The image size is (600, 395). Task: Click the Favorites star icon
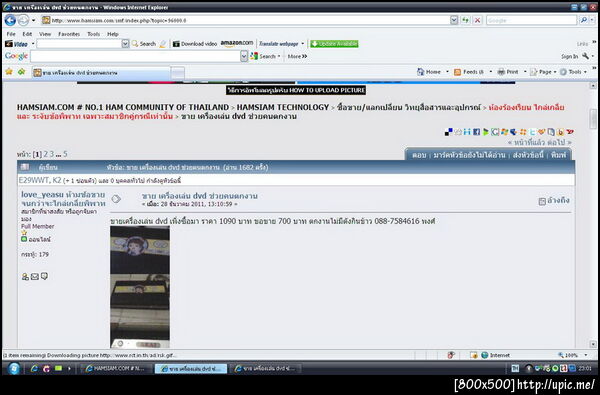[x=9, y=72]
